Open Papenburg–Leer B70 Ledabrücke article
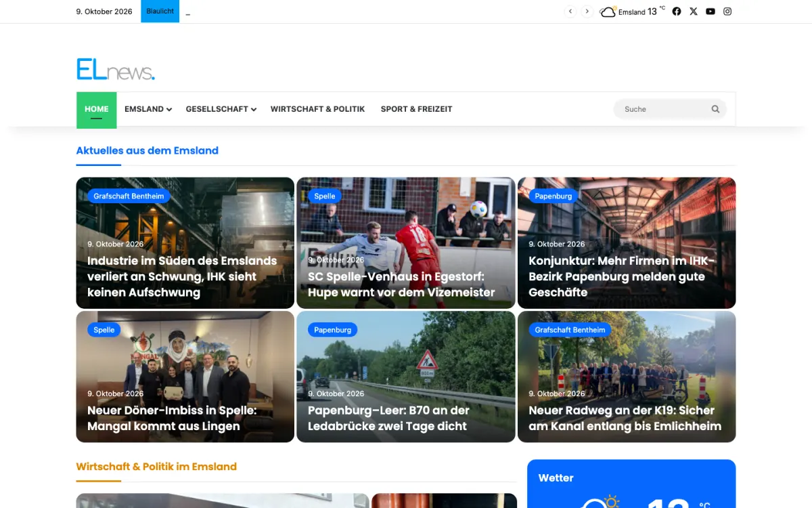 (x=388, y=418)
